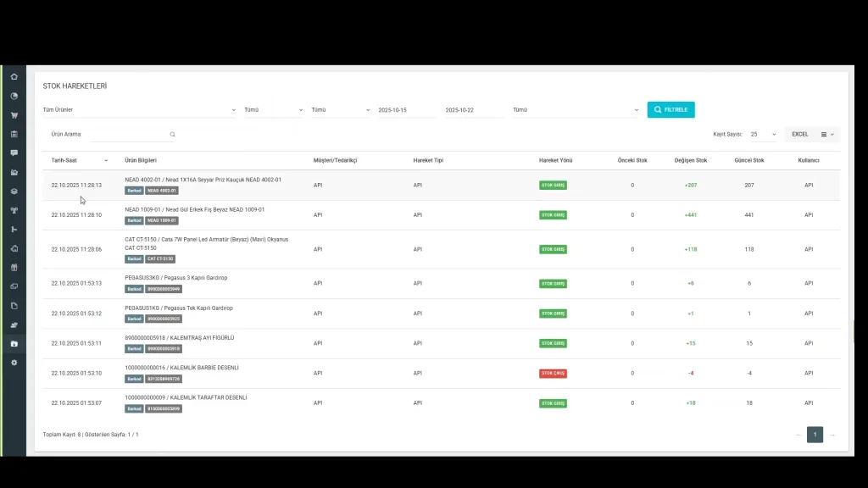Click the CAT CT-5150 barcode badge
868x488 pixels.
point(160,259)
